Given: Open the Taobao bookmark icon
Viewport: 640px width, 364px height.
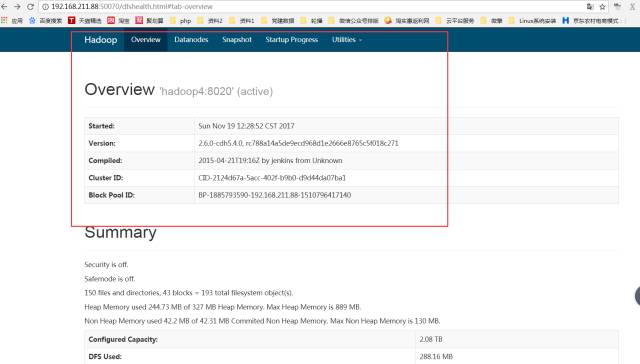Looking at the screenshot, I should click(111, 20).
